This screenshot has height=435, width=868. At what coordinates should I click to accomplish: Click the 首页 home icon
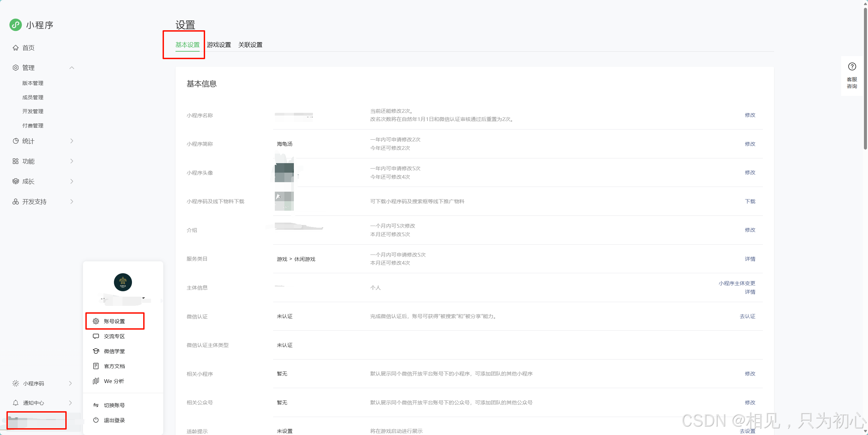[16, 48]
